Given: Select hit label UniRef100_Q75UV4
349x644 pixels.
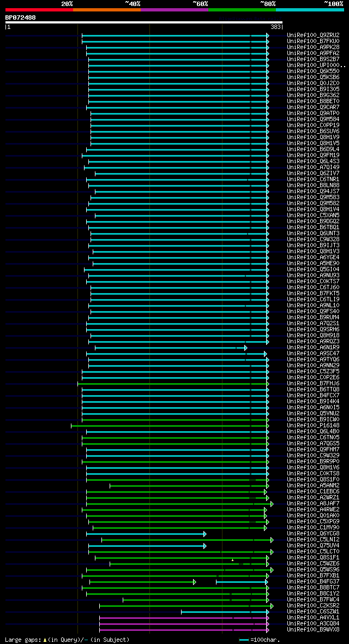Looking at the screenshot, I should point(313,545).
